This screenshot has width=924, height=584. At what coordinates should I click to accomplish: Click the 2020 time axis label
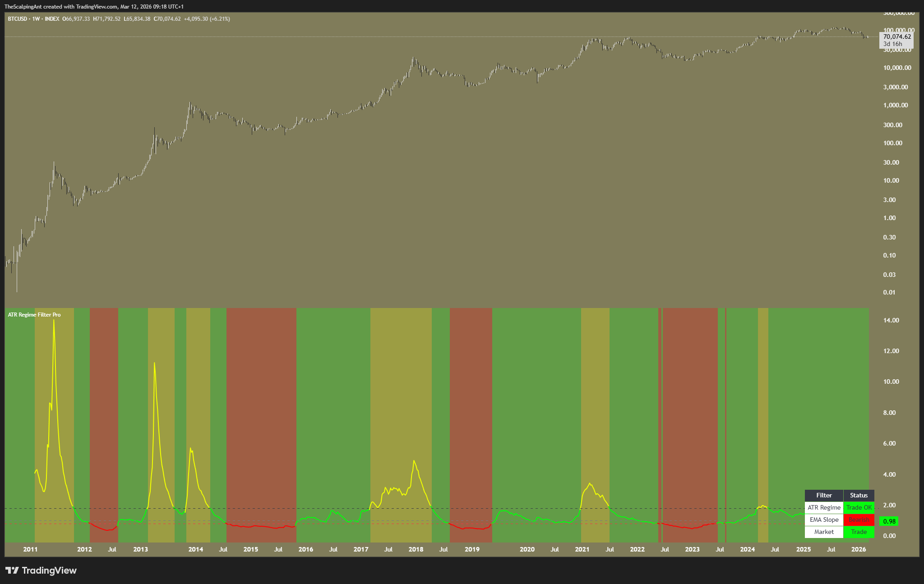527,549
